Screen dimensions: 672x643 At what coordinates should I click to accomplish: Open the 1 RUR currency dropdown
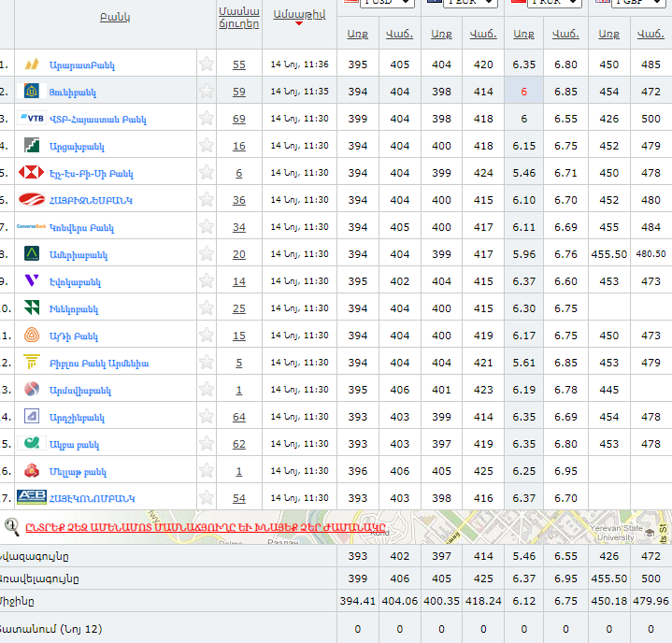click(x=554, y=2)
